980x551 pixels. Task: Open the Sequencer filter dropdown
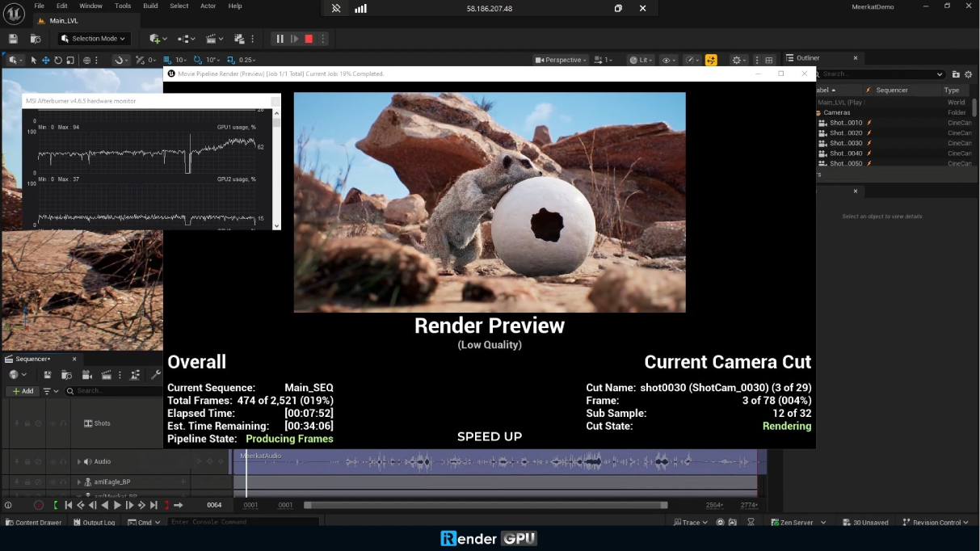[x=50, y=391]
